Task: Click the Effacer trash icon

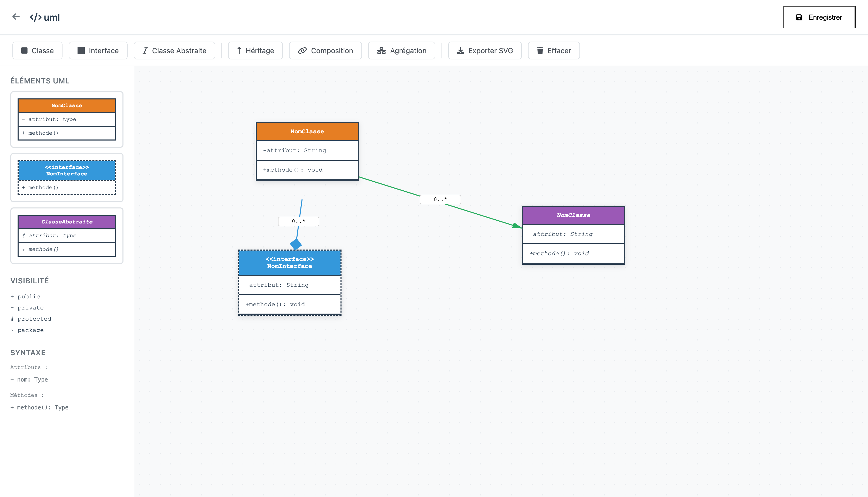Action: [540, 51]
